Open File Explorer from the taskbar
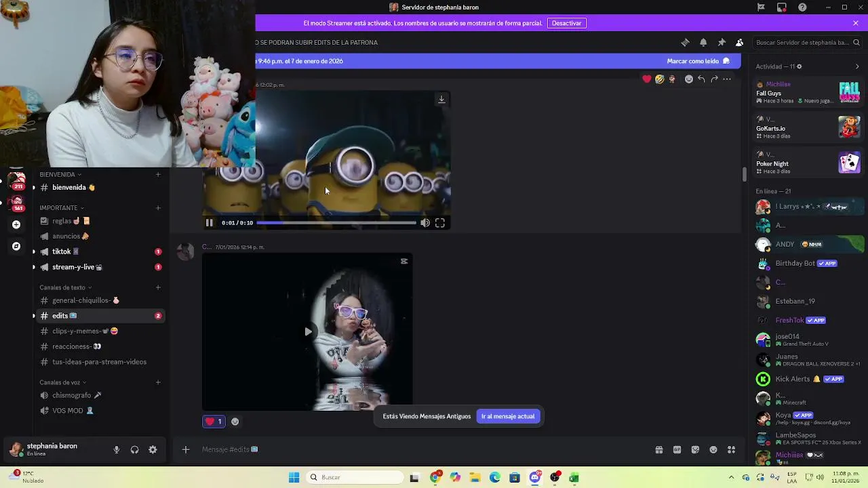The height and width of the screenshot is (488, 868). pos(475,477)
